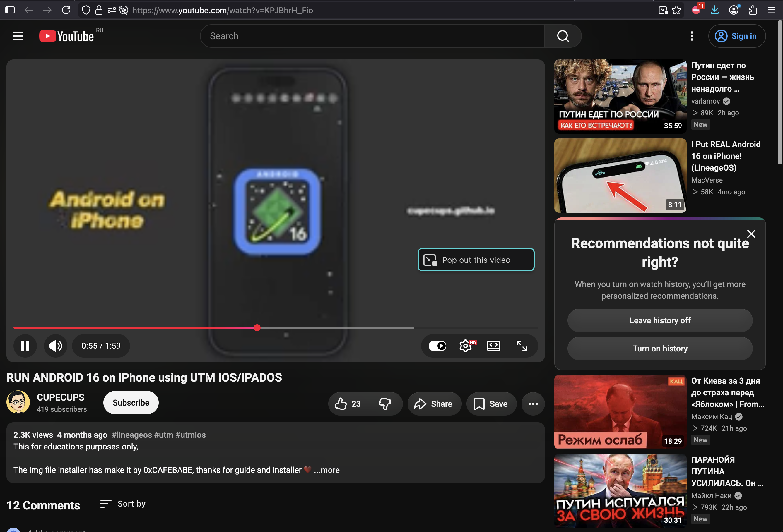The image size is (783, 532).
Task: Seek using the red progress bar handle
Action: (257, 328)
